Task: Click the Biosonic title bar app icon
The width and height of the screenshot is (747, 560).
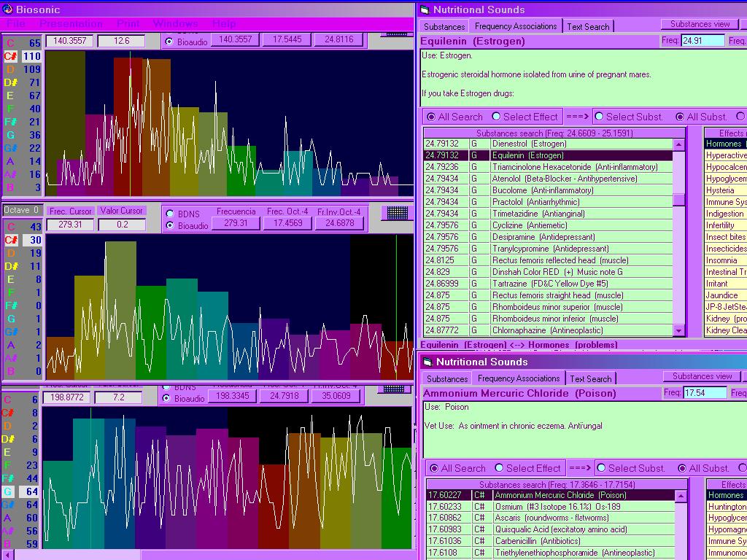Action: (8, 9)
